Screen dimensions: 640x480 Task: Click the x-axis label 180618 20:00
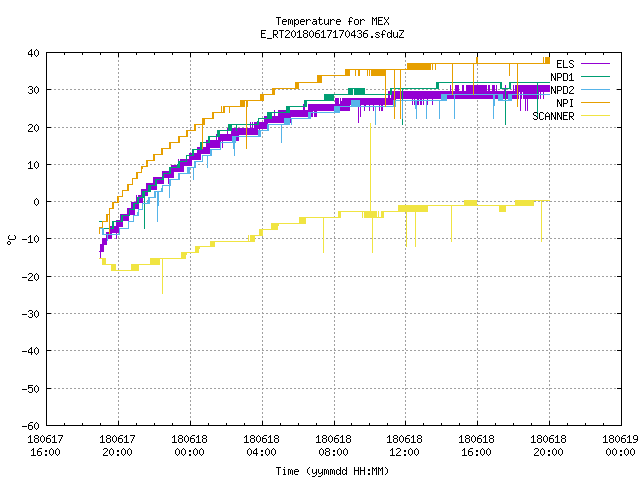pyautogui.click(x=548, y=446)
